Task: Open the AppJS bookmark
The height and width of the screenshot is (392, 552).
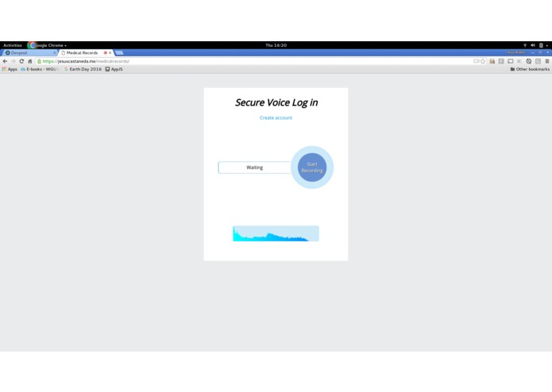Action: pyautogui.click(x=114, y=69)
